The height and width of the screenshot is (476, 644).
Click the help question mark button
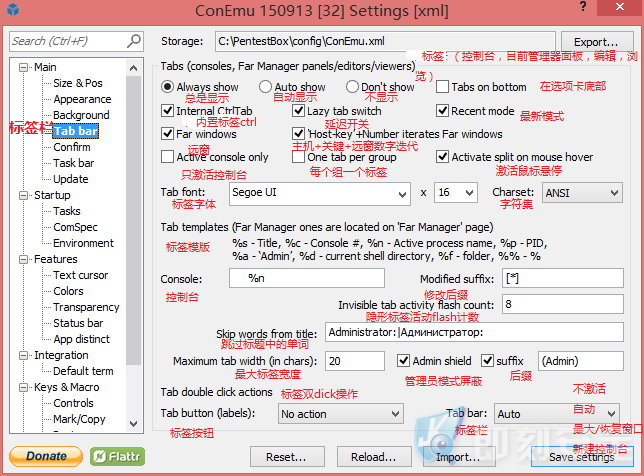(x=583, y=7)
